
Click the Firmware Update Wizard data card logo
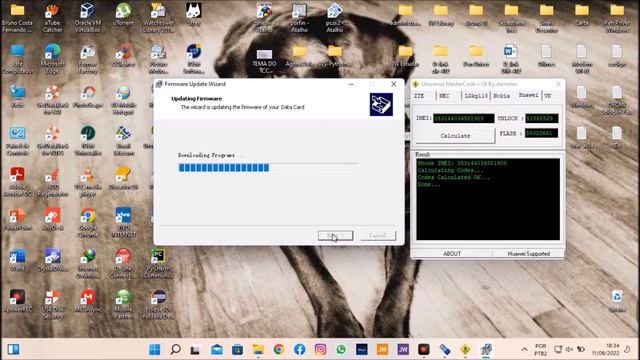[381, 104]
